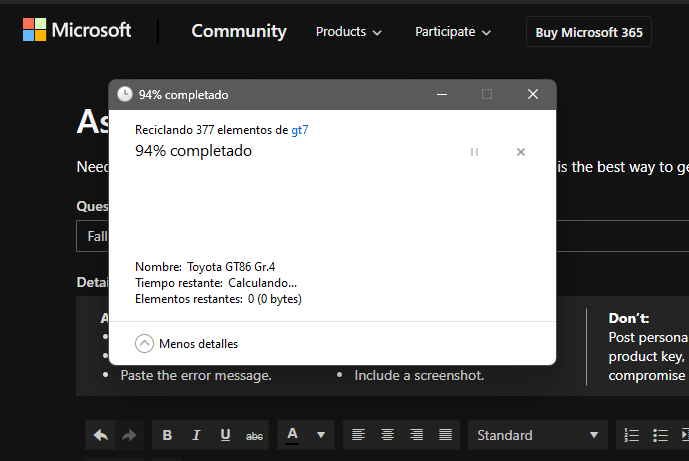This screenshot has width=689, height=461.
Task: Minimize the 94% completado dialog
Action: [442, 94]
